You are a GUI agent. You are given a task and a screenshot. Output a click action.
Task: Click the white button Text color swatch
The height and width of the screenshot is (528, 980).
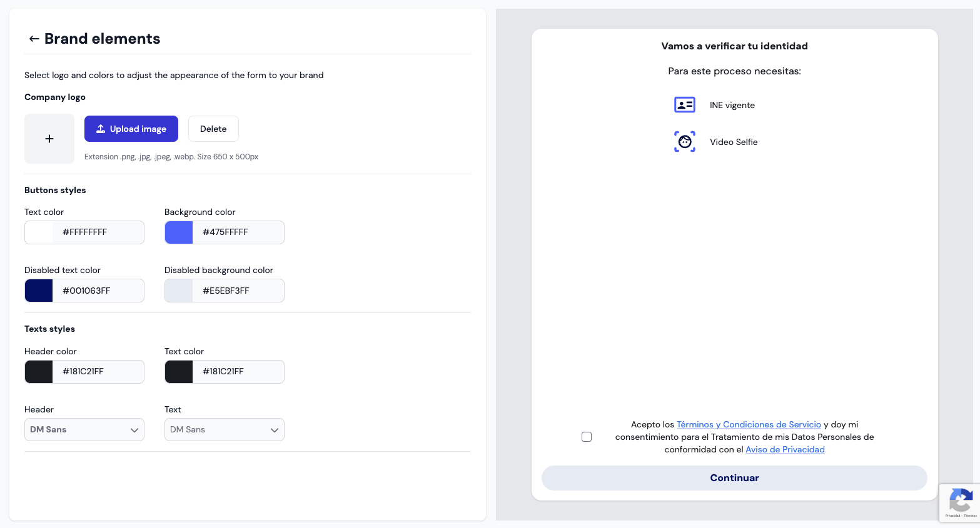[39, 232]
